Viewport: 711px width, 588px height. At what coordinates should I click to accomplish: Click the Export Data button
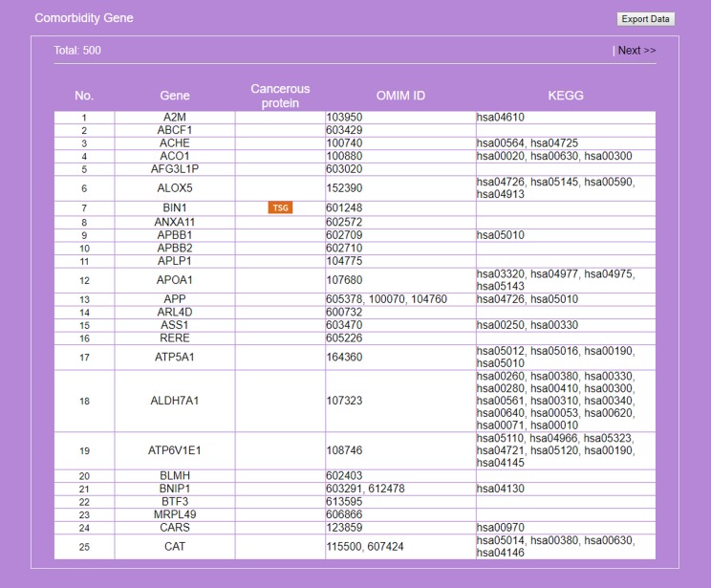click(x=646, y=19)
